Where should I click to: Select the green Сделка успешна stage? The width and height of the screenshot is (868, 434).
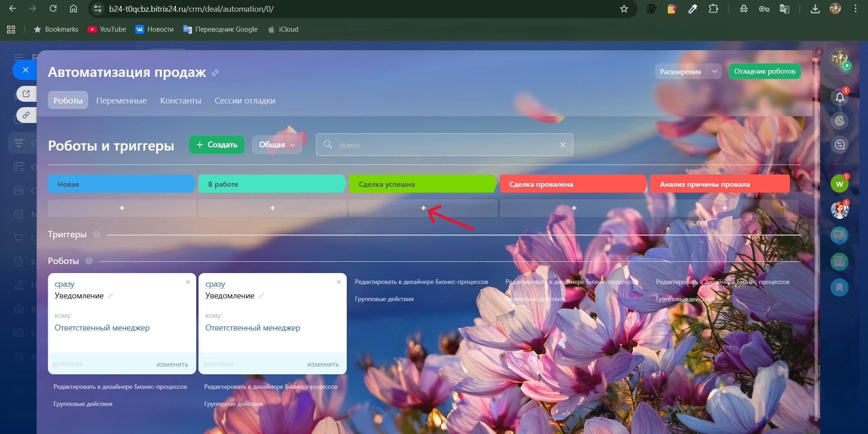coord(421,184)
